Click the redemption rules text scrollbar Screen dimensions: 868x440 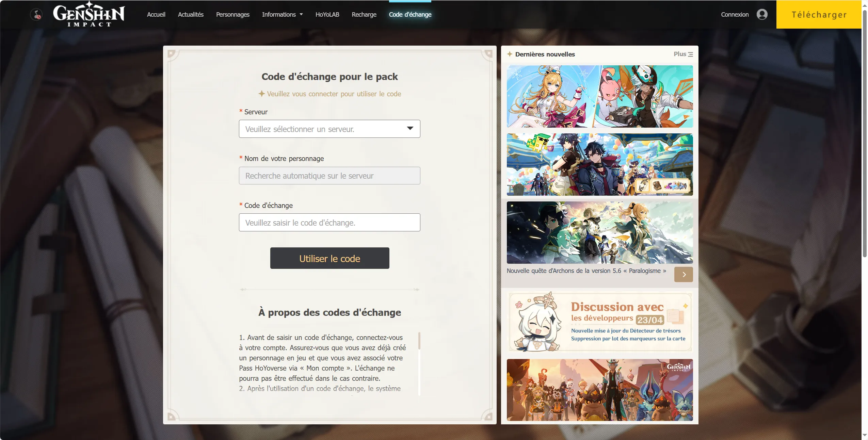419,341
